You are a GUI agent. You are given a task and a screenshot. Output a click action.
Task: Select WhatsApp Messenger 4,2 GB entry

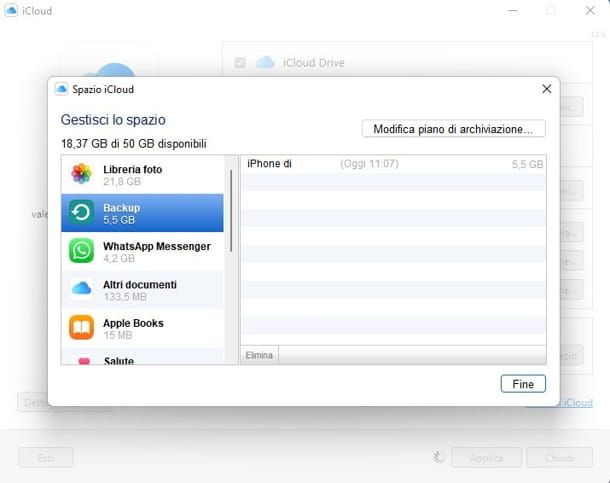142,251
